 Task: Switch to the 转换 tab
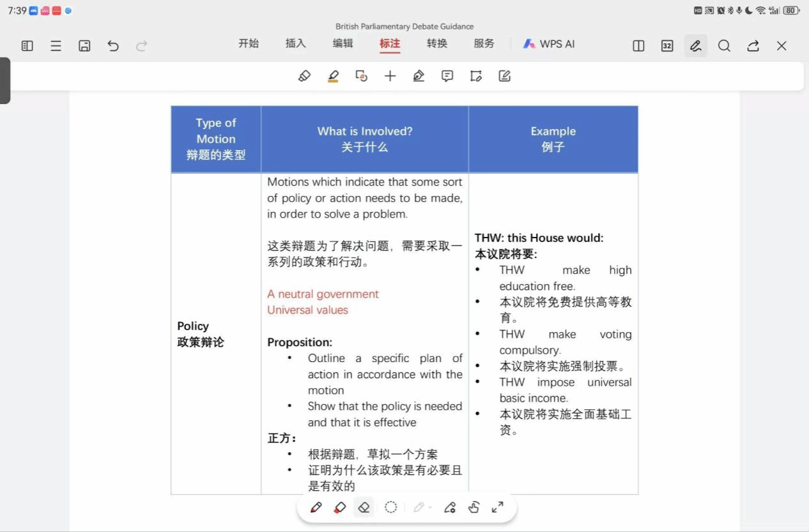tap(437, 43)
